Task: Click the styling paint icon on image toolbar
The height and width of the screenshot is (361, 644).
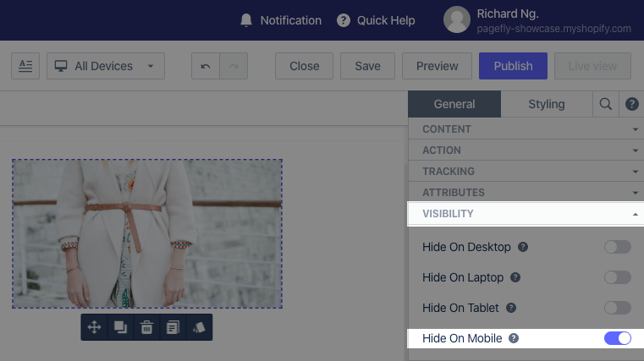Action: (x=199, y=327)
